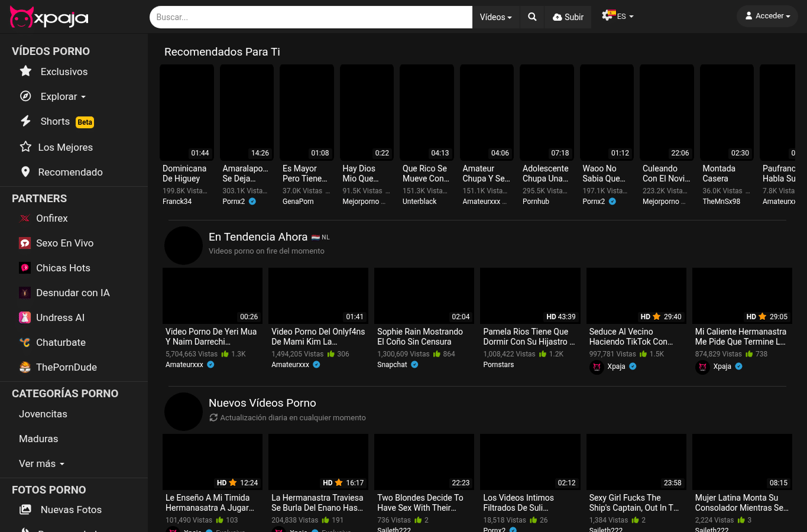
Task: Open Los Mejores with the star outline
Action: [x=56, y=147]
